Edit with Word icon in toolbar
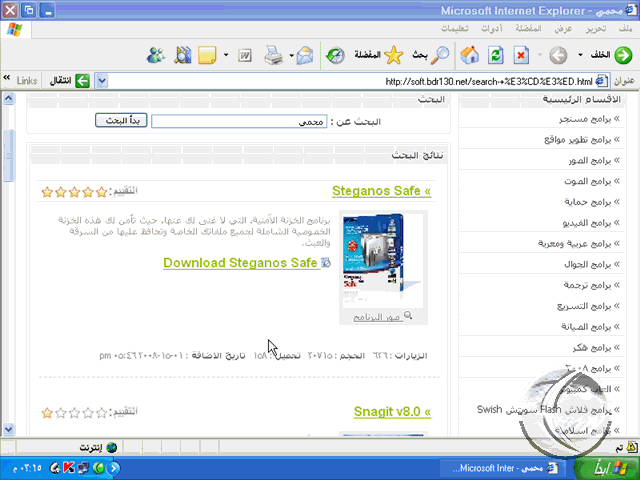The height and width of the screenshot is (480, 640). coord(245,56)
